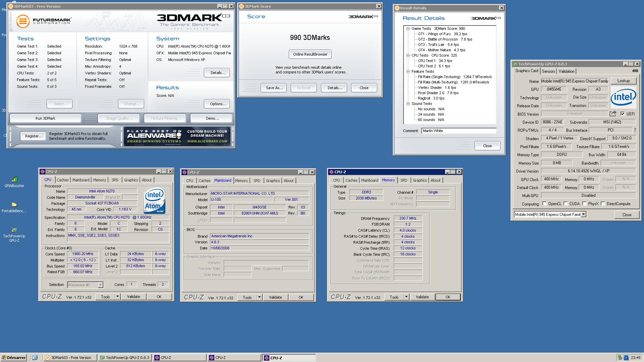Screen dimensions: 644x362
Task: Click Validate in CPU-Z Mainboard window
Action: click(x=275, y=297)
